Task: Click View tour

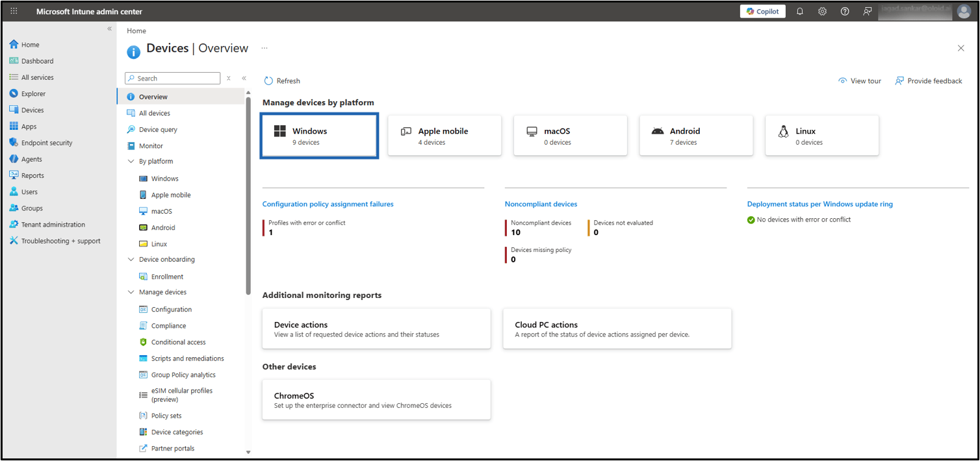Action: [x=860, y=81]
